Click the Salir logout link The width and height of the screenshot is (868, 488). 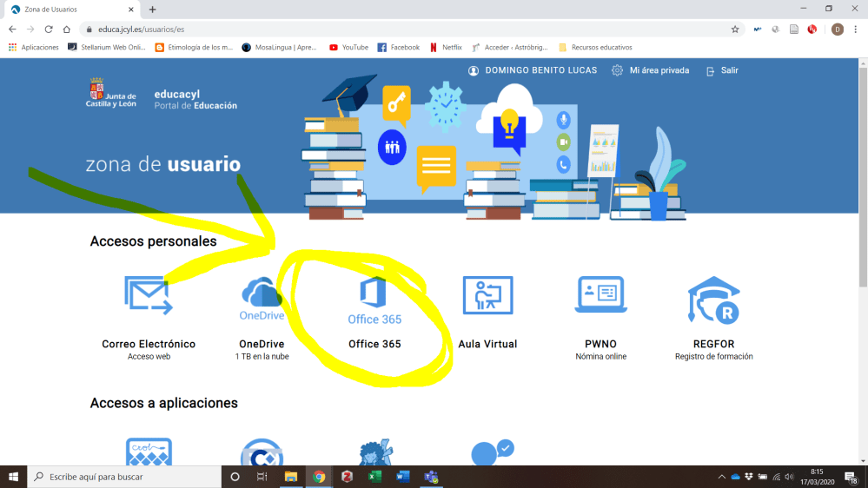pos(722,70)
